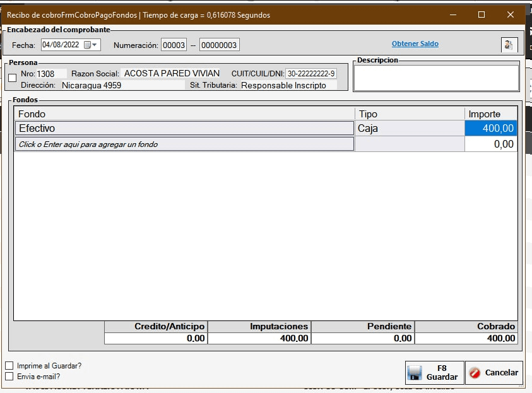
Task: Check the Envia e-mail box
Action: (x=9, y=377)
